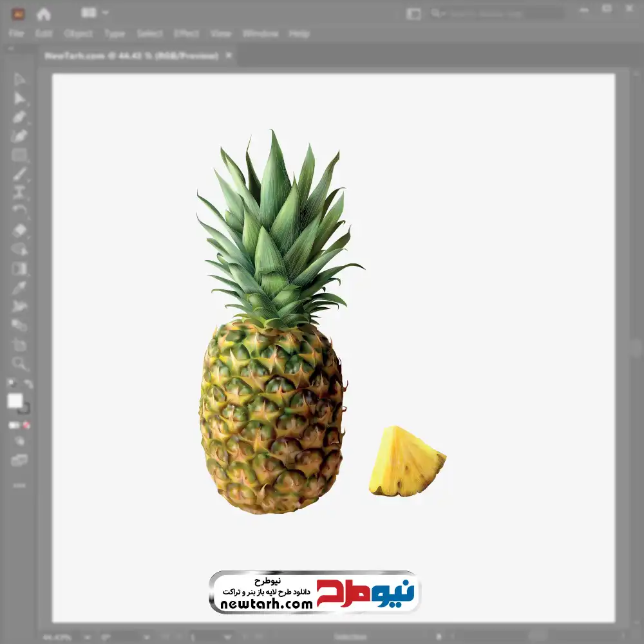The image size is (644, 644).
Task: Swap fill and stroke colors
Action: tap(28, 384)
